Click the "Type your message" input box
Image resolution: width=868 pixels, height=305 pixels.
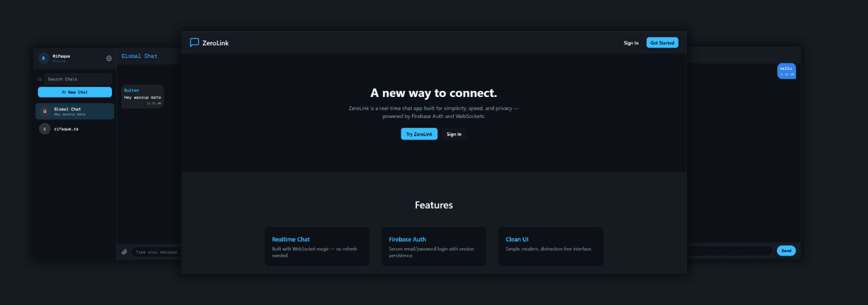[x=156, y=251]
